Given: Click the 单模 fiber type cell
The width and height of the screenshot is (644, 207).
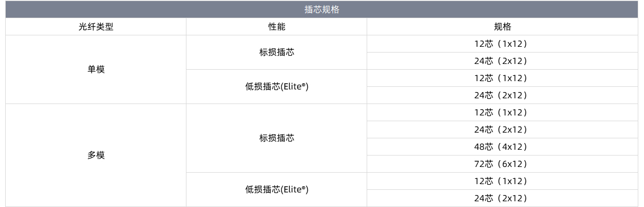Looking at the screenshot, I should tap(96, 70).
